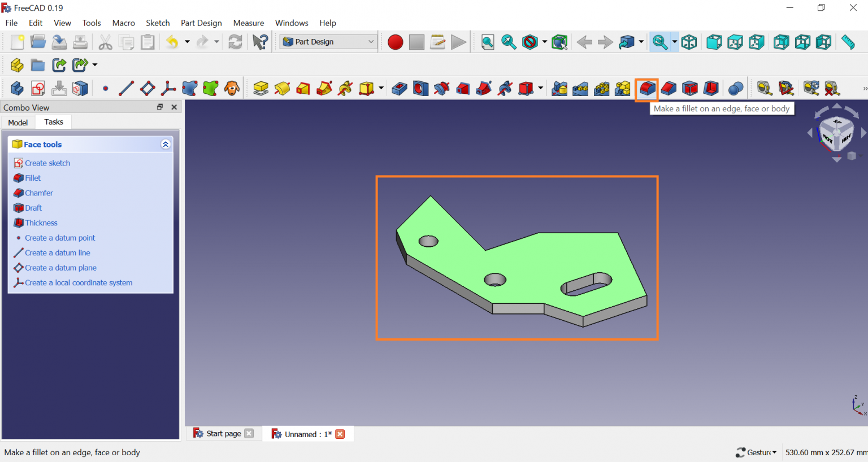Click Create a datum plane link

point(60,268)
